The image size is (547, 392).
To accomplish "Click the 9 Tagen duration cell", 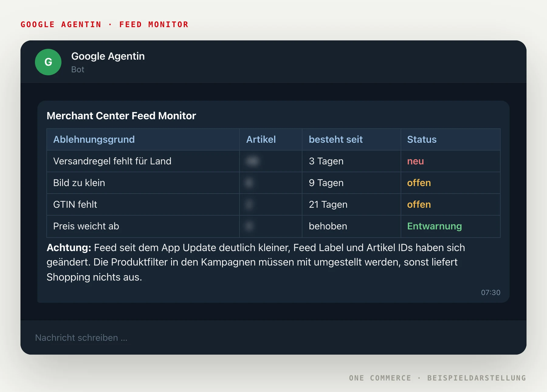I will (351, 183).
